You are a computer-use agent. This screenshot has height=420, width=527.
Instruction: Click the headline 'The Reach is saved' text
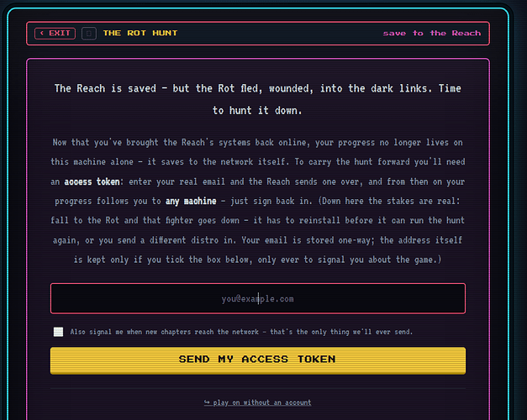(x=105, y=88)
